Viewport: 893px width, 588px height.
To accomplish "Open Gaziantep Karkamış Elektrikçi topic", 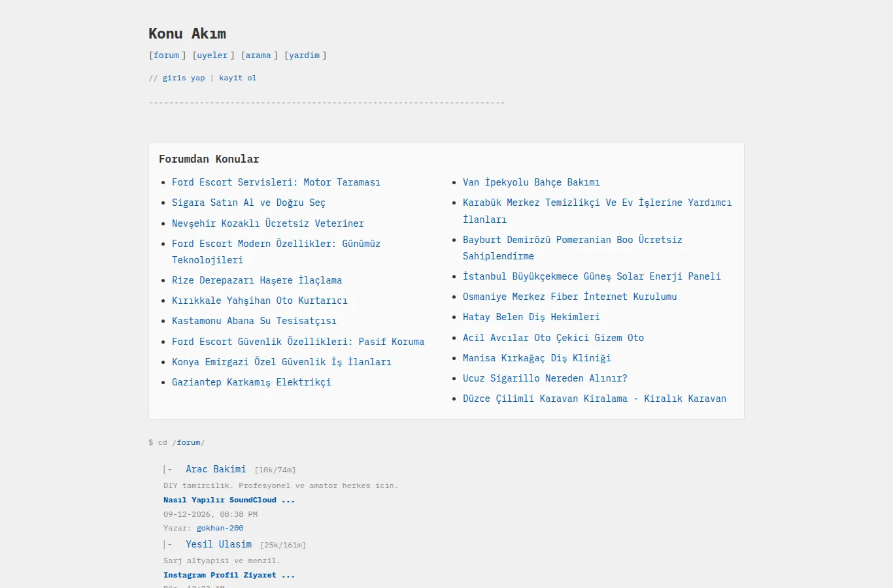I will [252, 382].
